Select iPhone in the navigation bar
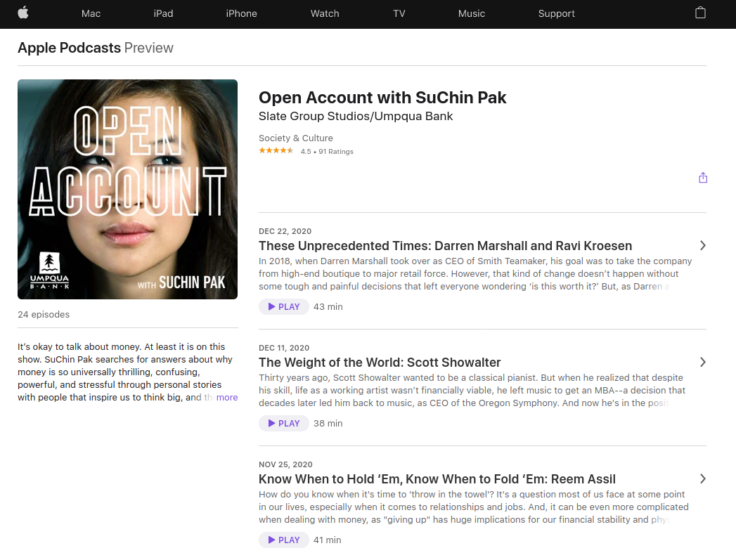Screen dimensions: 736x560 (x=241, y=13)
